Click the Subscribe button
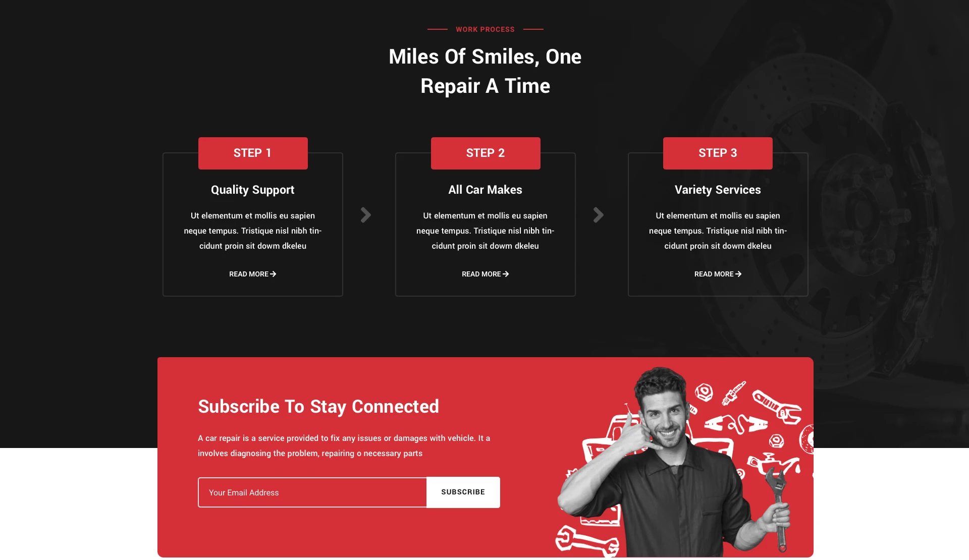This screenshot has width=969, height=560. [463, 492]
